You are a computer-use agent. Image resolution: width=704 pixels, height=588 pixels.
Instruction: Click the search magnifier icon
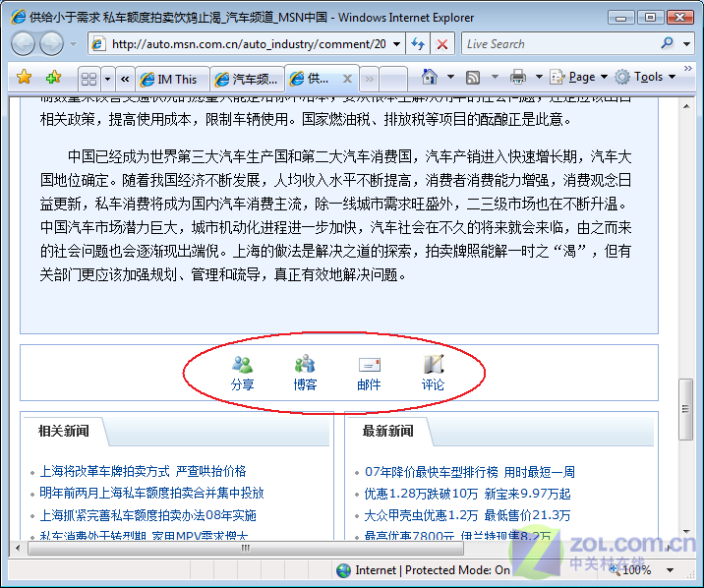coord(668,43)
